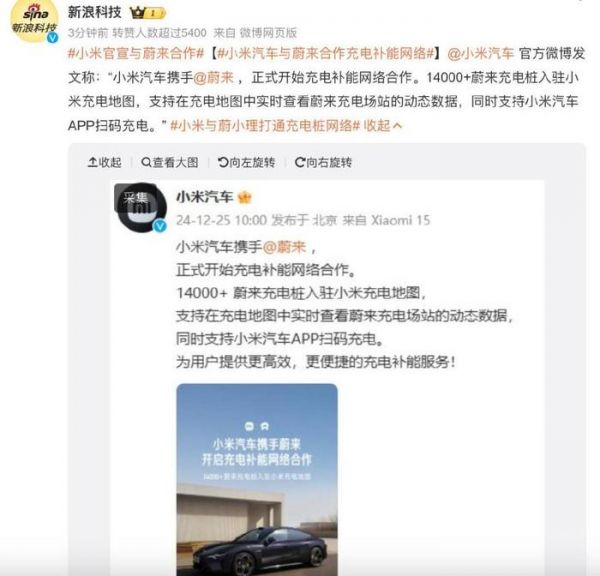Open hashtag #小米官宣与蔚来合作#

pos(136,53)
